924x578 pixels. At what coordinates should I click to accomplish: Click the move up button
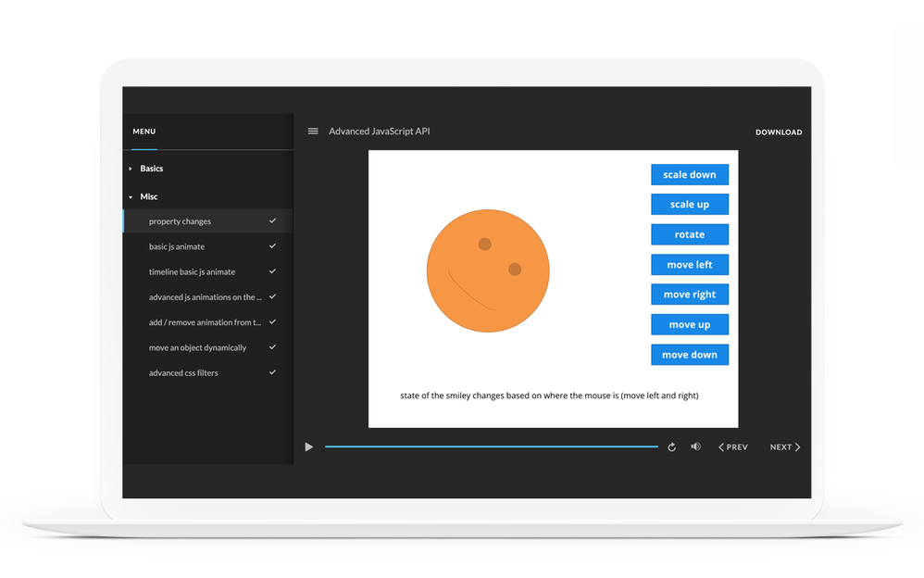[690, 324]
